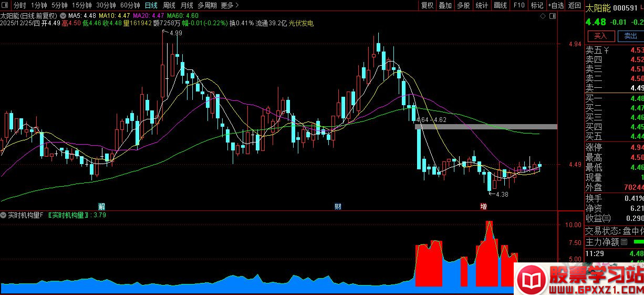Expand the 太阳能 main chart indicator dropdown

[63, 16]
